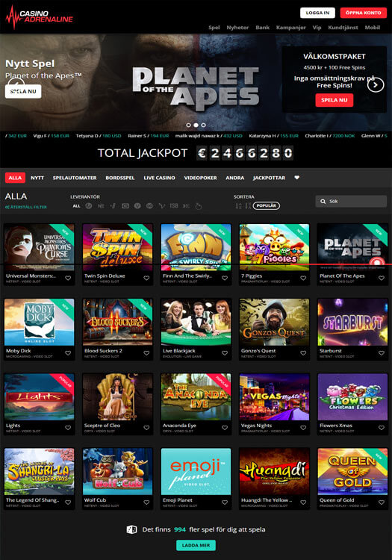Switch to Spelautomater category tab
This screenshot has height=560, width=392.
click(75, 178)
